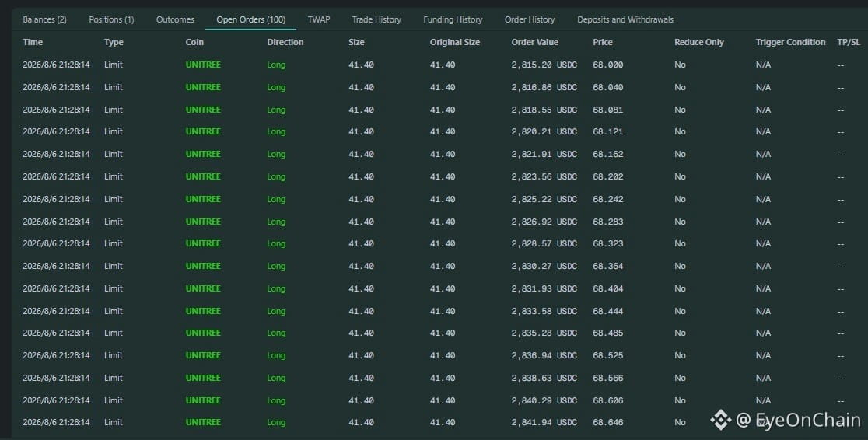Click the TP/SL column header
This screenshot has height=440, width=868.
849,42
